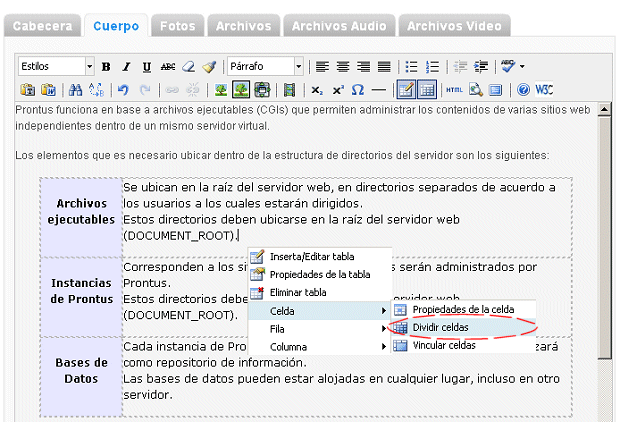
Task: Toggle underline formatting
Action: (147, 67)
